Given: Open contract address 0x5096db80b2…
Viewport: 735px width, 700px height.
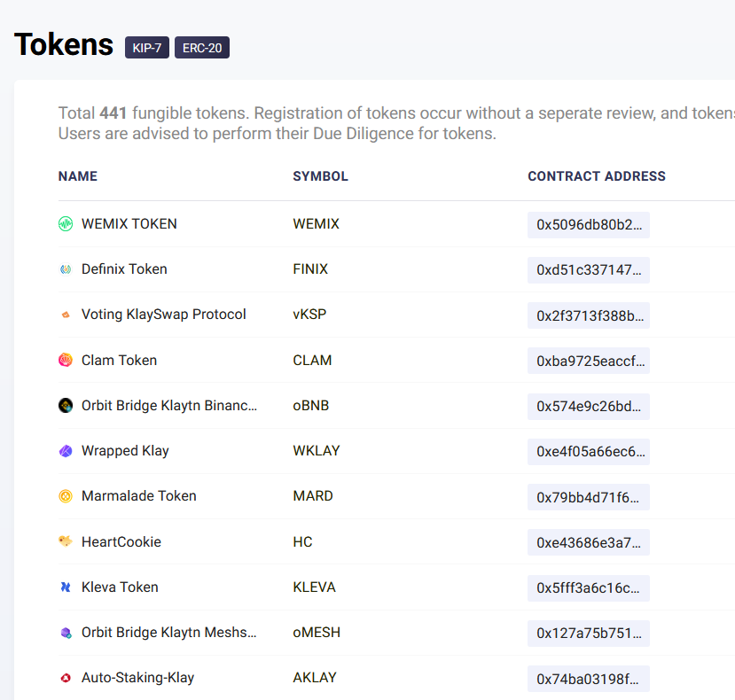Looking at the screenshot, I should pos(588,225).
